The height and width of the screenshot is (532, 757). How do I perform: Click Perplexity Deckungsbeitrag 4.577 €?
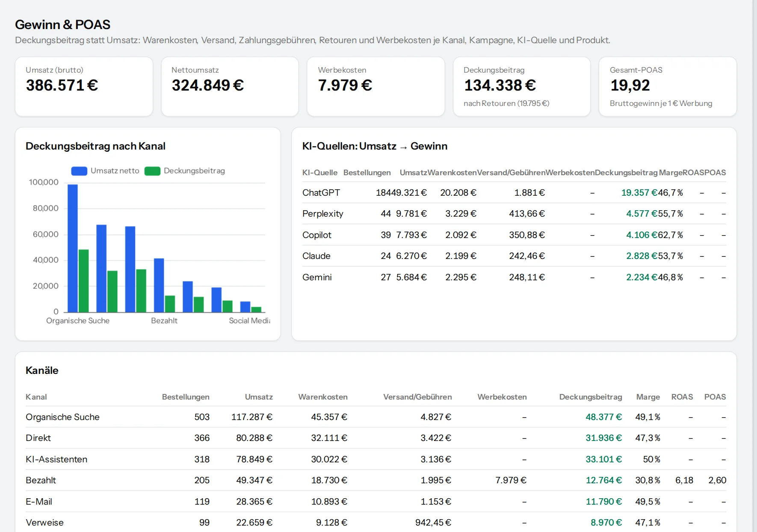642,214
